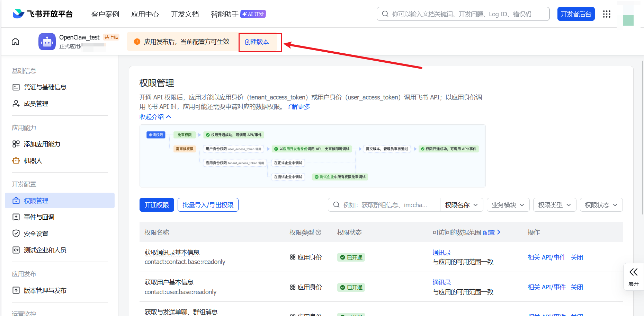Expand the 权限状态 filter

point(601,205)
